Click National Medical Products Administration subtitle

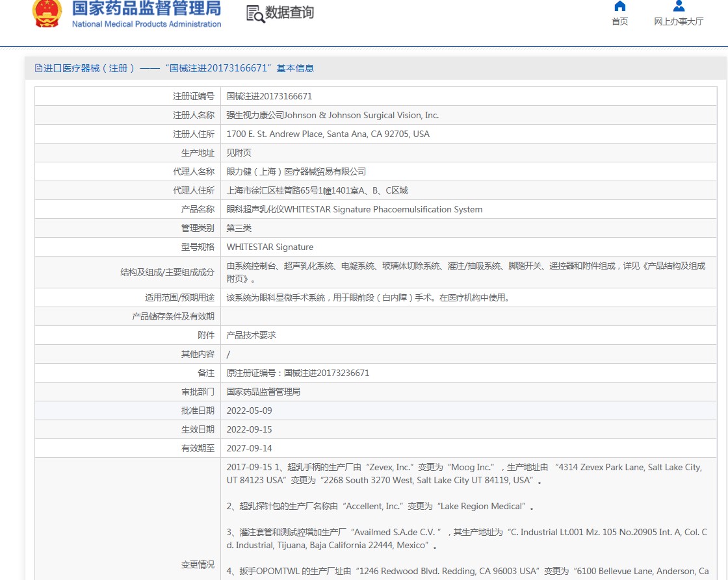click(x=146, y=24)
